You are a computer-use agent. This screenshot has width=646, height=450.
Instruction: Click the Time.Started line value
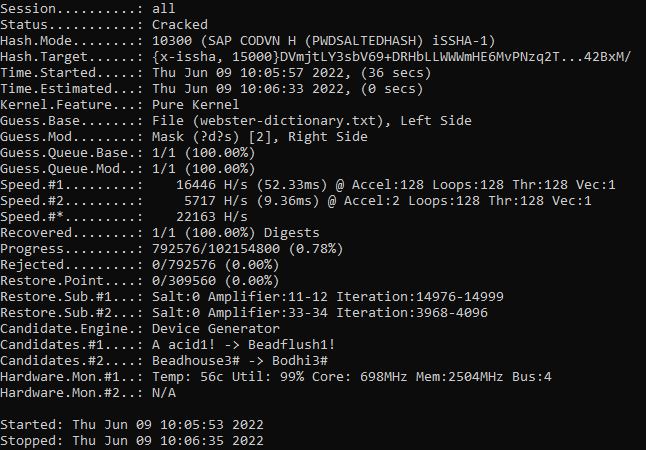292,73
